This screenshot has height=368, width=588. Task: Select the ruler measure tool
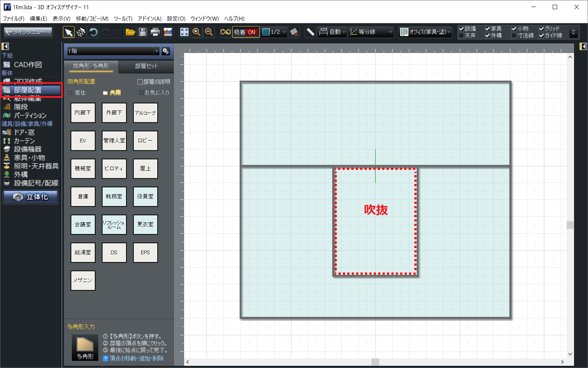310,32
